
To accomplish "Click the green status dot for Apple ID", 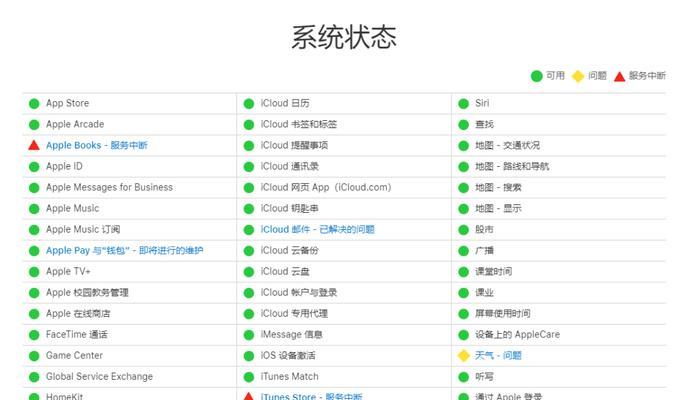I will [x=34, y=167].
